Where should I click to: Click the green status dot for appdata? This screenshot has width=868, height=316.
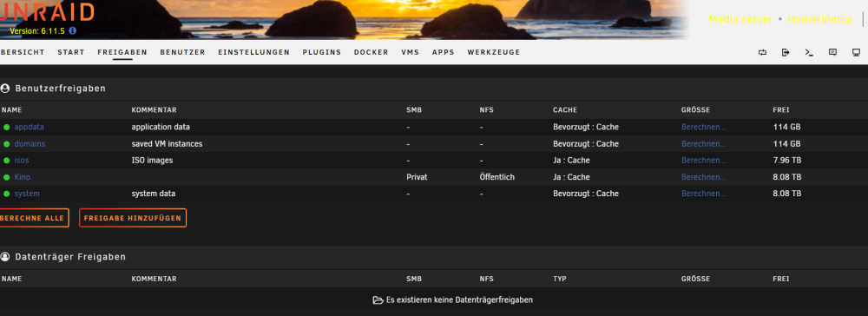(7, 128)
